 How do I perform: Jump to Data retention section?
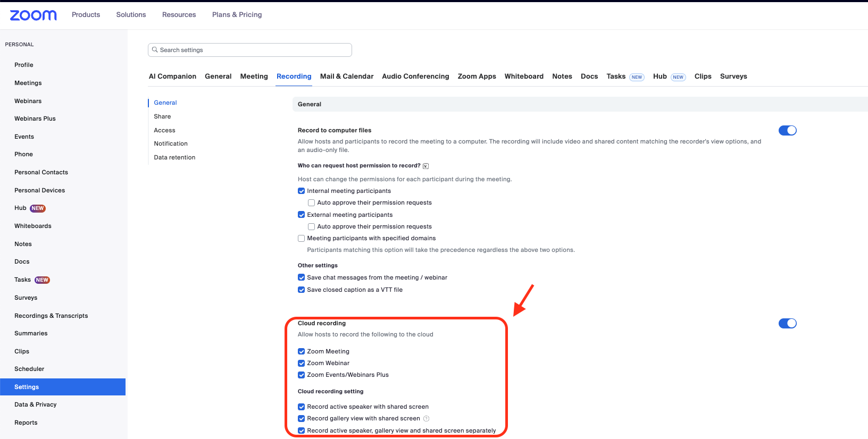pos(174,157)
